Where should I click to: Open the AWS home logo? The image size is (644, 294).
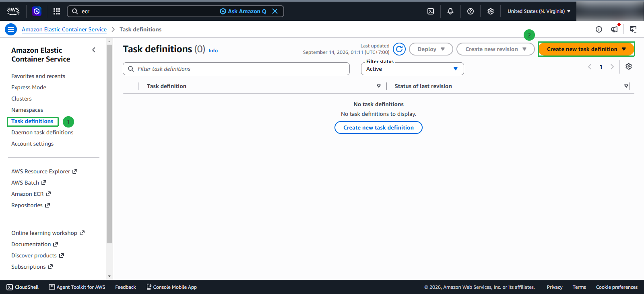[13, 11]
